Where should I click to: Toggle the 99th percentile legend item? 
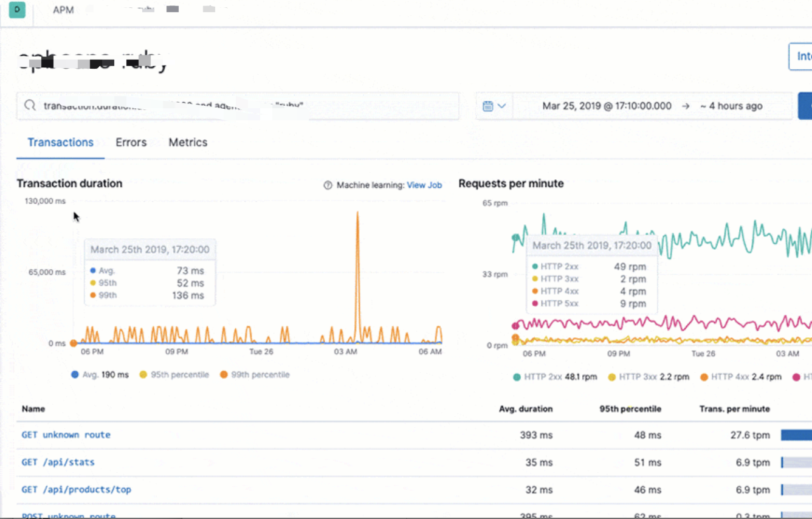pyautogui.click(x=255, y=375)
